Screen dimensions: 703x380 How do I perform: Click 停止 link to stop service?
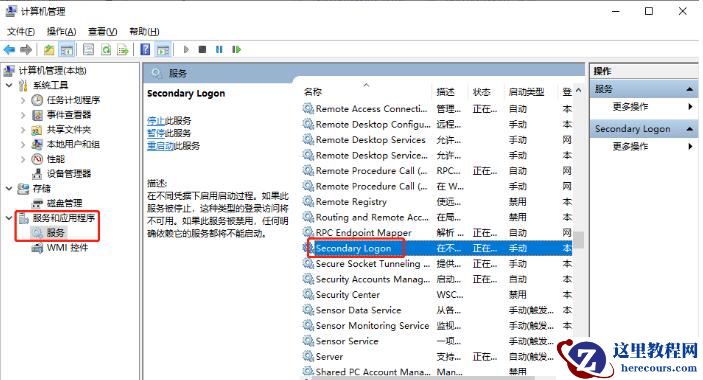pos(156,121)
